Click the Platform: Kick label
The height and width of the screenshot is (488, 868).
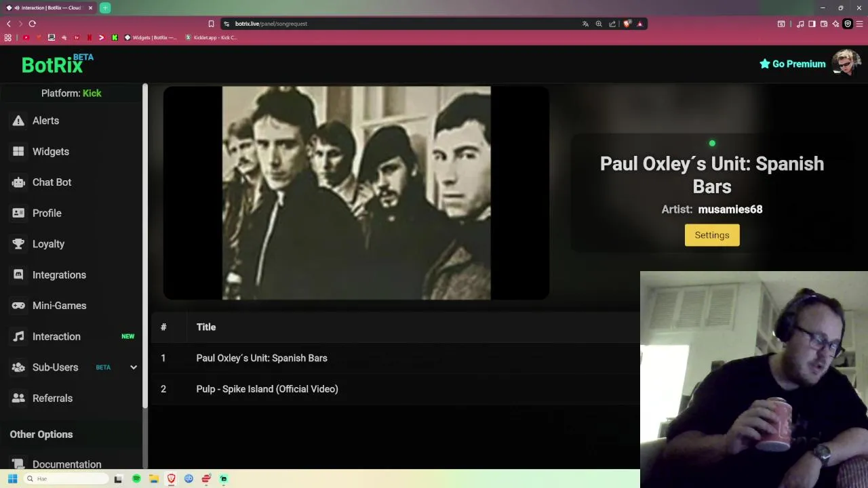[x=71, y=94]
